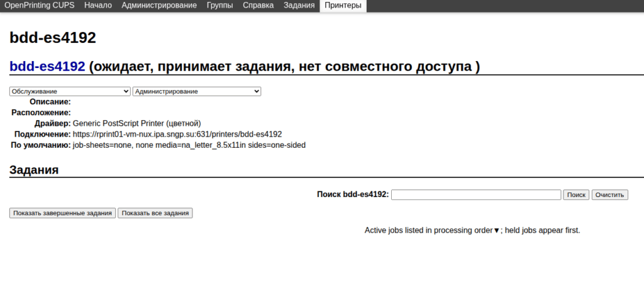Expand the Обслуживание dropdown

coord(70,91)
